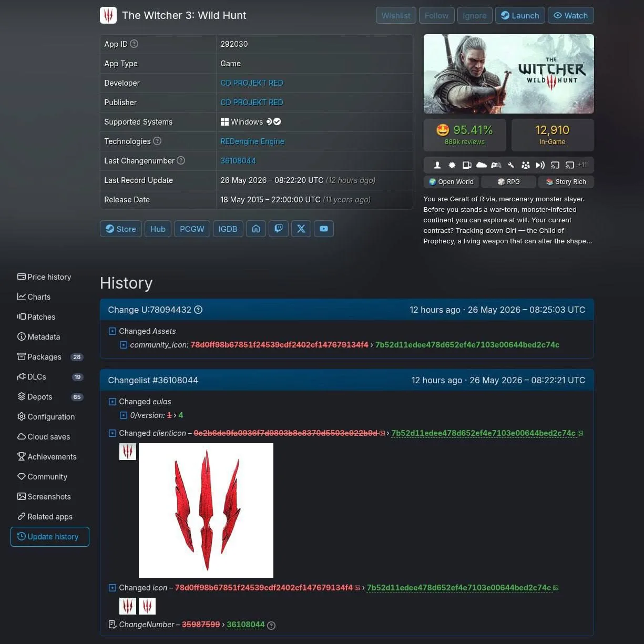
Task: Click help icon beside Change U:78094432
Action: click(198, 310)
